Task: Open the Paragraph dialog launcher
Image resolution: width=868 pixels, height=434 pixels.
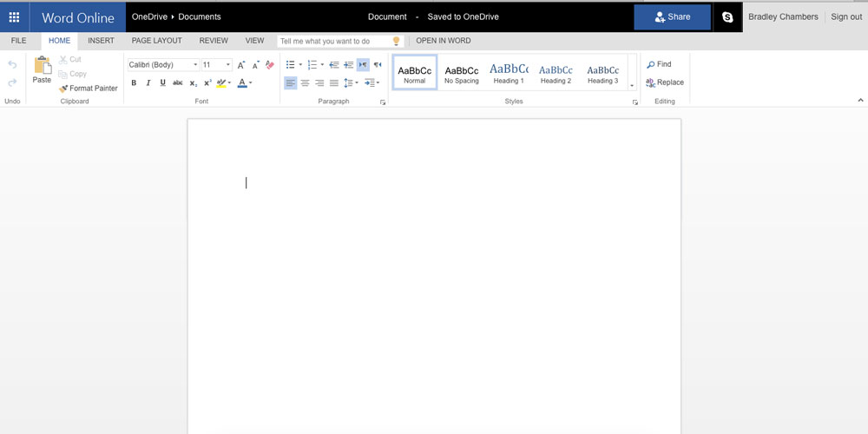Action: click(383, 102)
